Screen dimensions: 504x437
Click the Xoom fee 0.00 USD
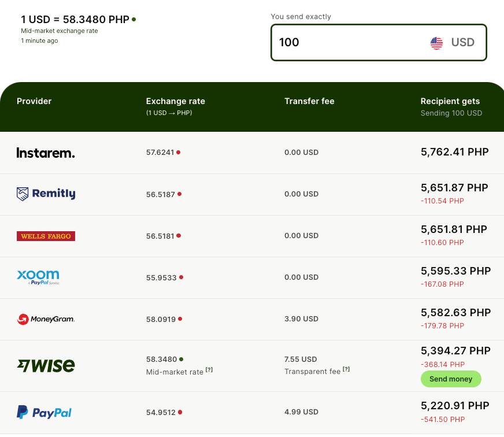pos(302,277)
